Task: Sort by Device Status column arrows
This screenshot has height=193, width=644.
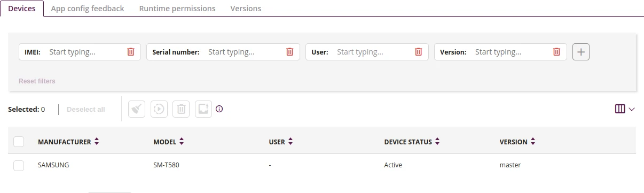Action: click(x=437, y=142)
